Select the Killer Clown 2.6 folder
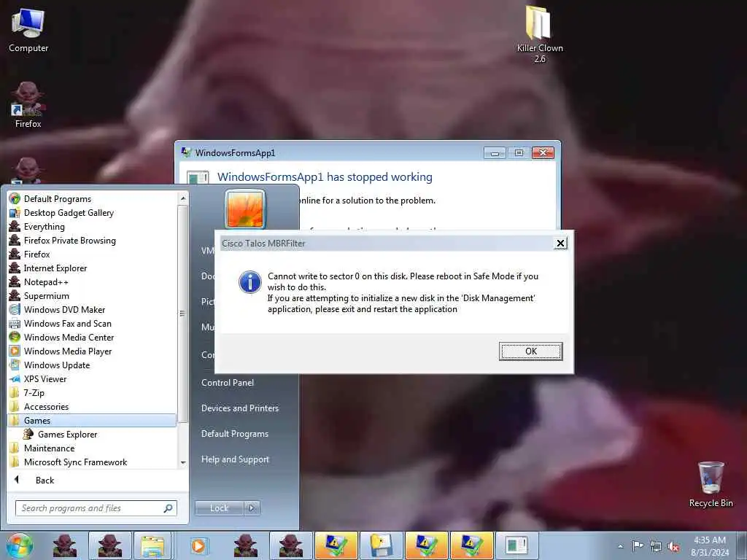 (540, 34)
